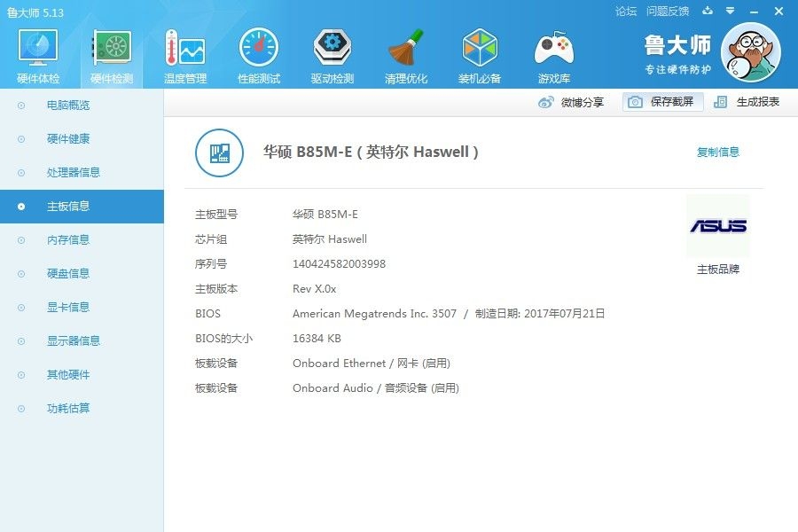The image size is (798, 532).
Task: Select 内存信息 in sidebar
Action: coord(82,239)
